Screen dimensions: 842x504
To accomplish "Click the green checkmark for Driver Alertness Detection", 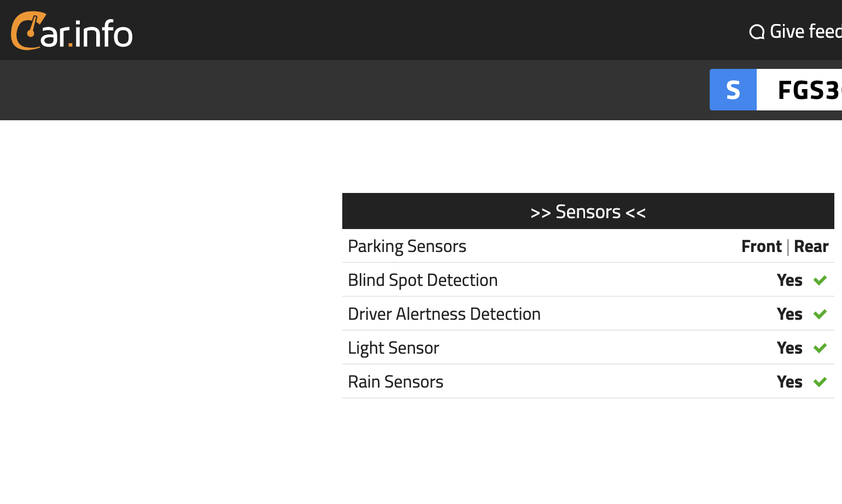I will (x=820, y=314).
